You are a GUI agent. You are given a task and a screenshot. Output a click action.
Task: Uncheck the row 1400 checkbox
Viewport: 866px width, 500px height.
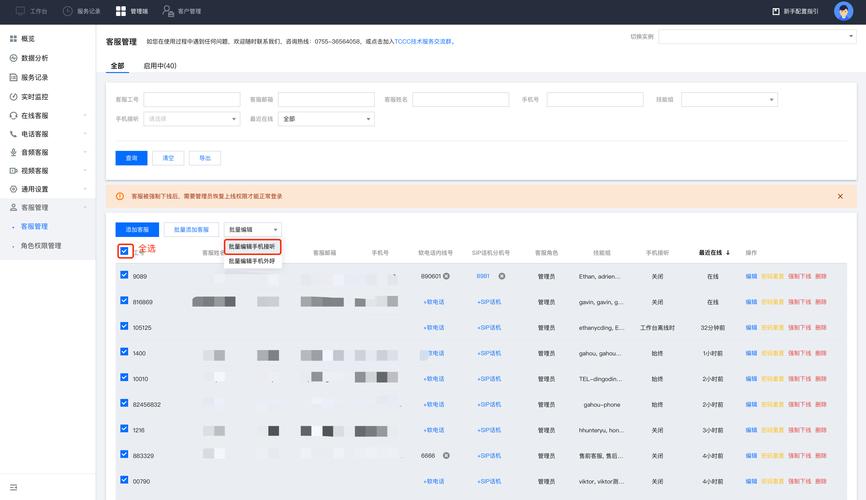coord(124,351)
